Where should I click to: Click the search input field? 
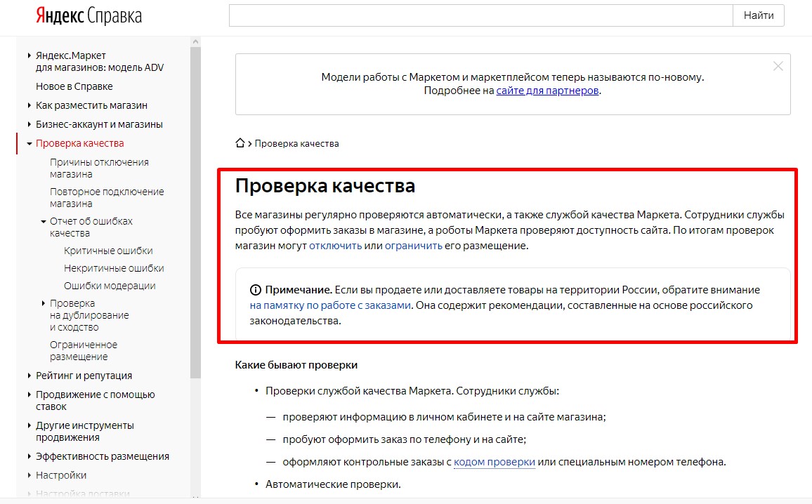click(481, 15)
